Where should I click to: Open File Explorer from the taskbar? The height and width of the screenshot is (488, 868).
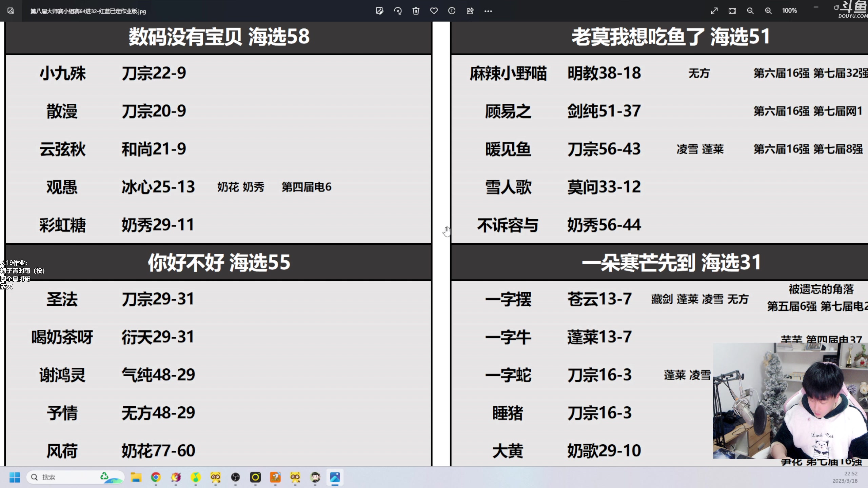click(x=136, y=477)
